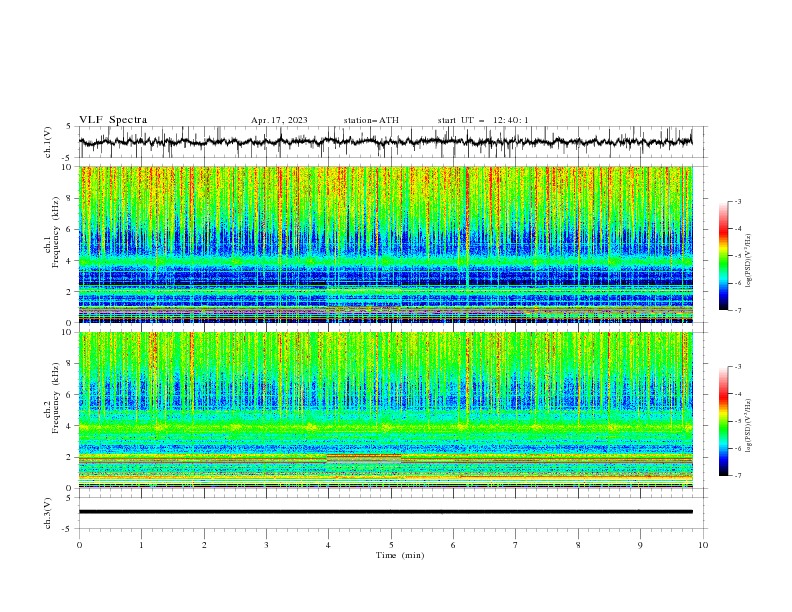Click the lower PSD color scale bar

pos(723,421)
